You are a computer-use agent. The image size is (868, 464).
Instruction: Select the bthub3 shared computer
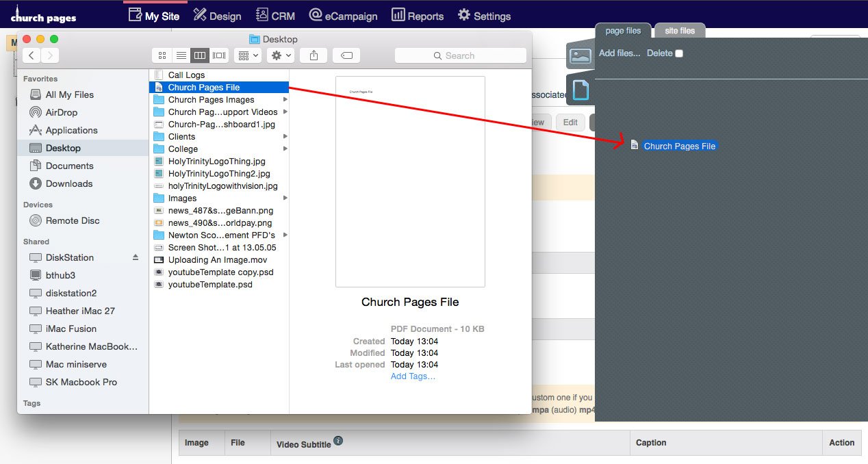(60, 275)
